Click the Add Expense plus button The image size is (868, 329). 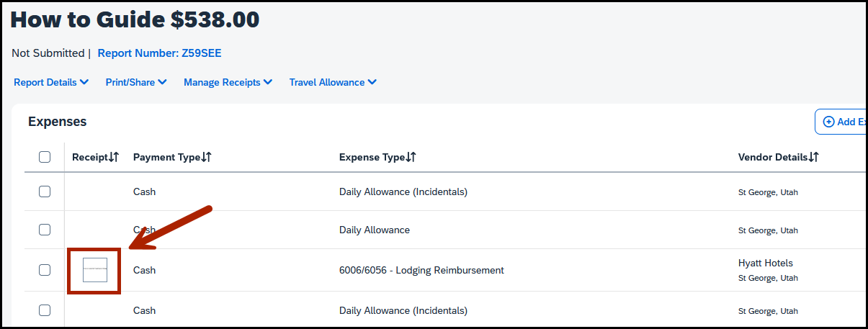[x=841, y=122]
